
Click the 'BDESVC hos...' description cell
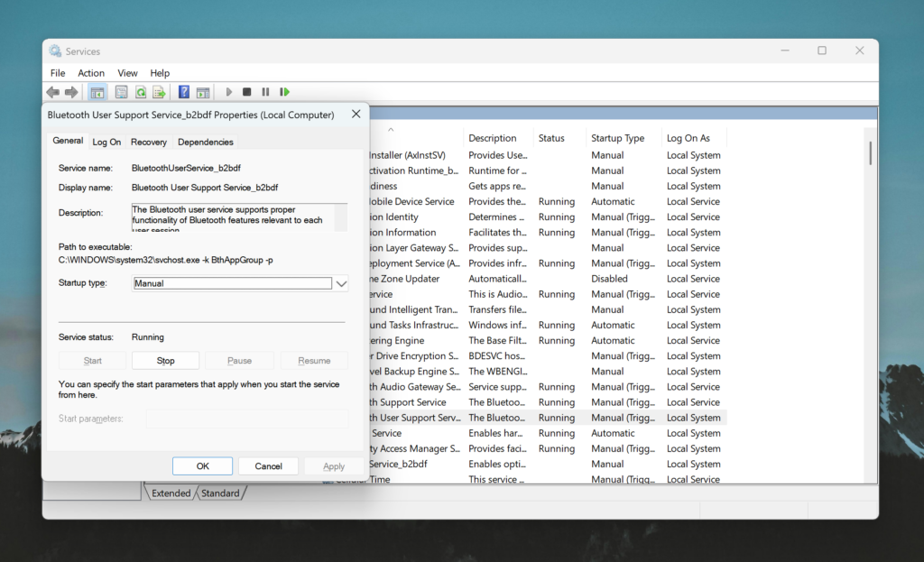click(x=497, y=355)
